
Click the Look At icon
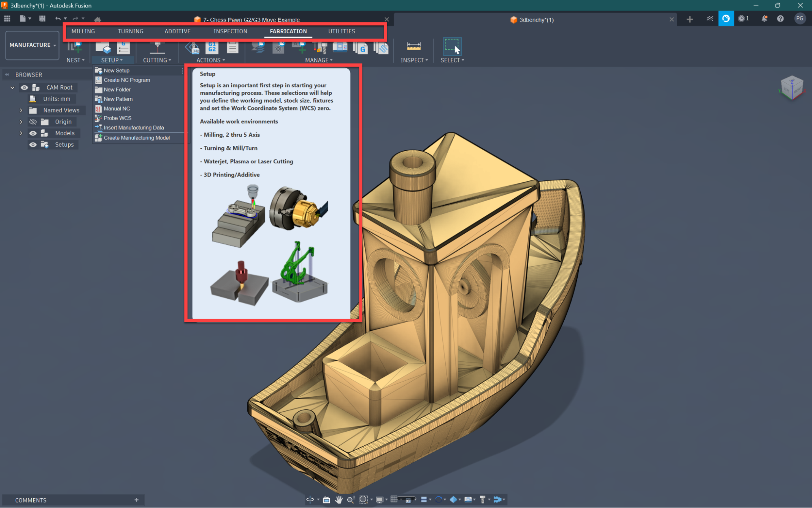point(327,499)
